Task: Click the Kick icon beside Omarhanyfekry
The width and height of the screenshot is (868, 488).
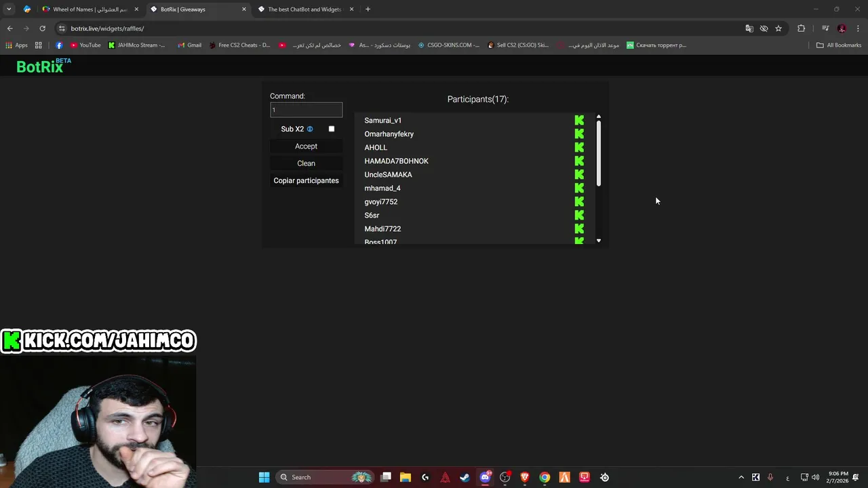Action: pos(579,134)
